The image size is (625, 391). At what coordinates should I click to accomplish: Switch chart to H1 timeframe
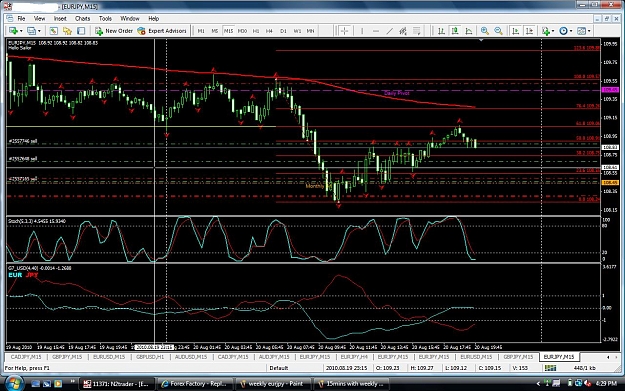point(256,31)
